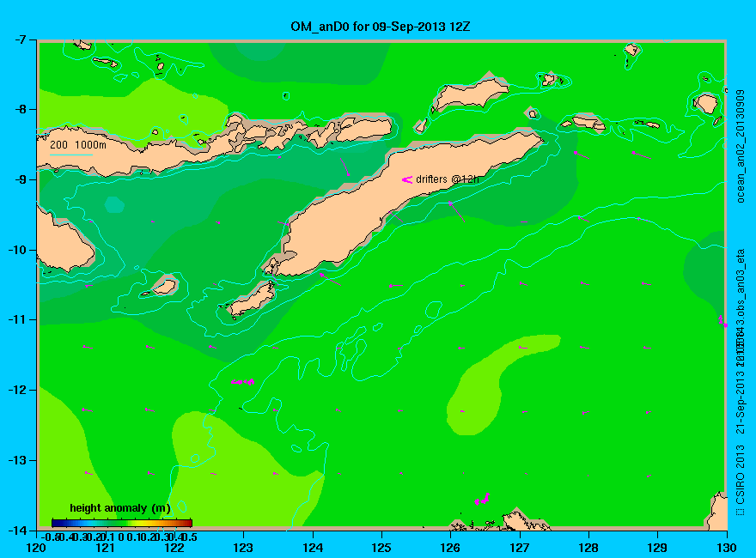Click the longitude label 124

coord(313,548)
